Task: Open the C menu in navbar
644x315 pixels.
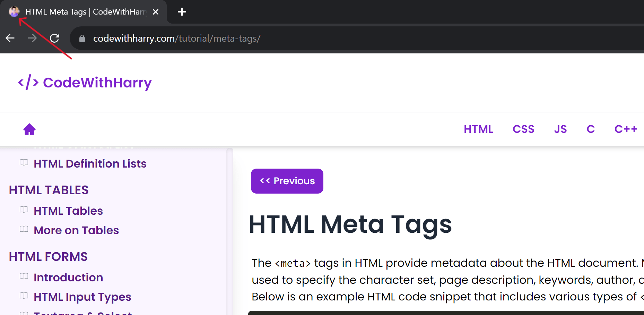Action: click(x=591, y=129)
